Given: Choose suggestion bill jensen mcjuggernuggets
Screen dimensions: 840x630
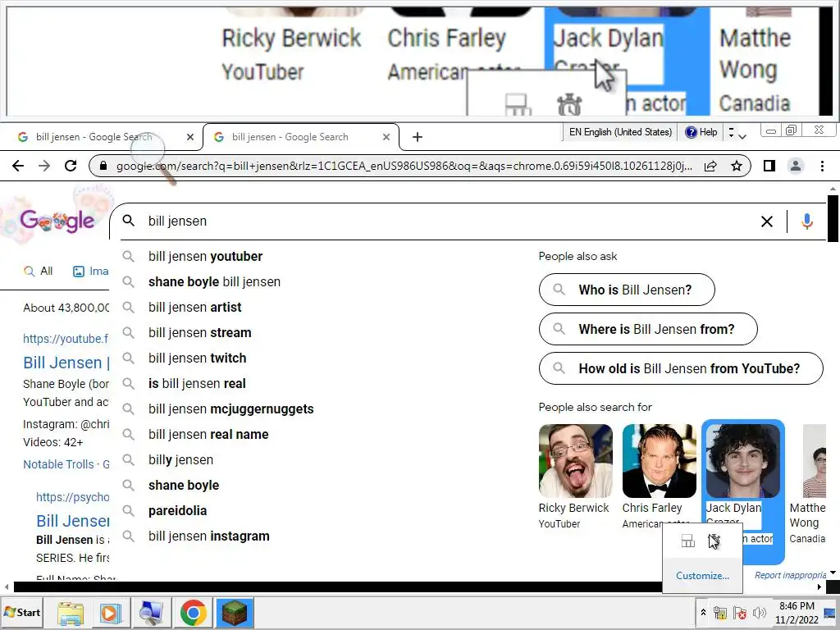Looking at the screenshot, I should pyautogui.click(x=231, y=409).
